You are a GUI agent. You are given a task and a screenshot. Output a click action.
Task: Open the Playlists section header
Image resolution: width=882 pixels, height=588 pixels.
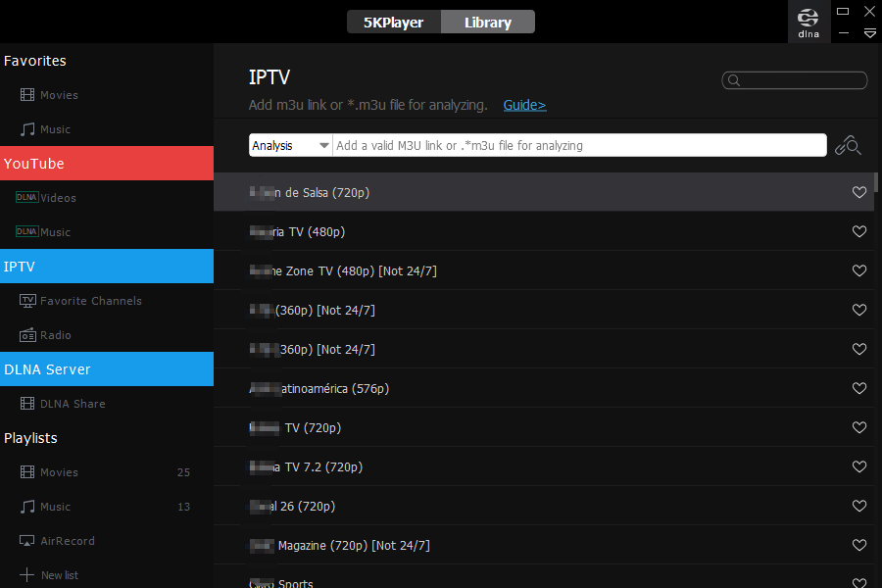point(30,438)
